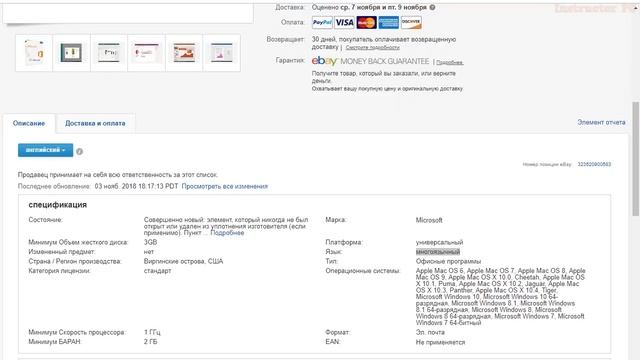The width and height of the screenshot is (640, 360).
Task: Click the Офисные программы type value
Action: [x=448, y=261]
